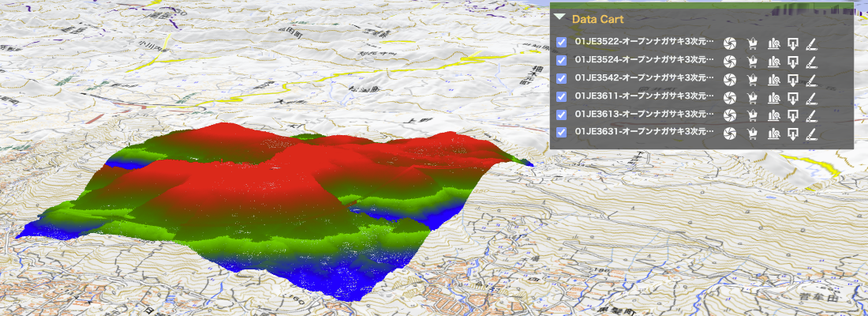Toggle the 01JE3613 dataset checkbox
The width and height of the screenshot is (868, 316).
coord(561,115)
